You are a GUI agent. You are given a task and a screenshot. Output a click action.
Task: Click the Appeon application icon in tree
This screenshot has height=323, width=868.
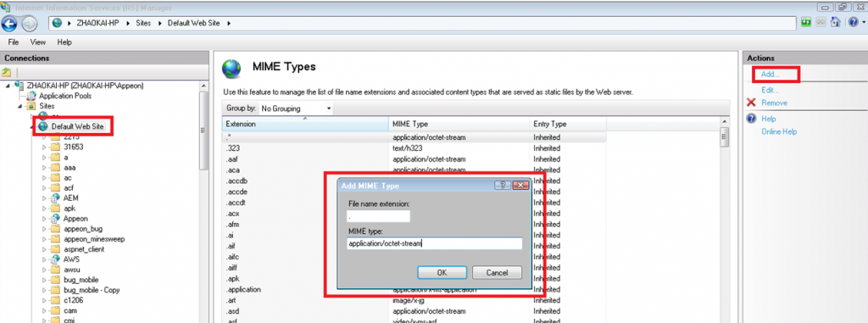(x=55, y=218)
